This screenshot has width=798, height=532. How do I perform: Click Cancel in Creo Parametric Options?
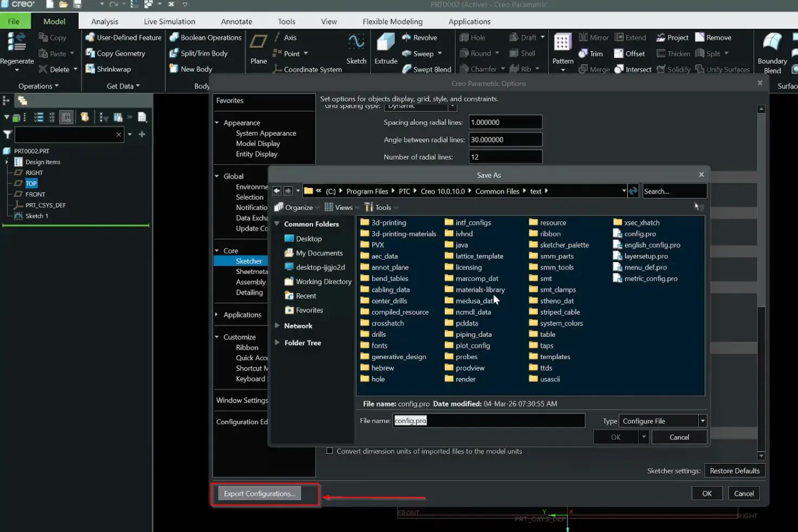pos(744,493)
